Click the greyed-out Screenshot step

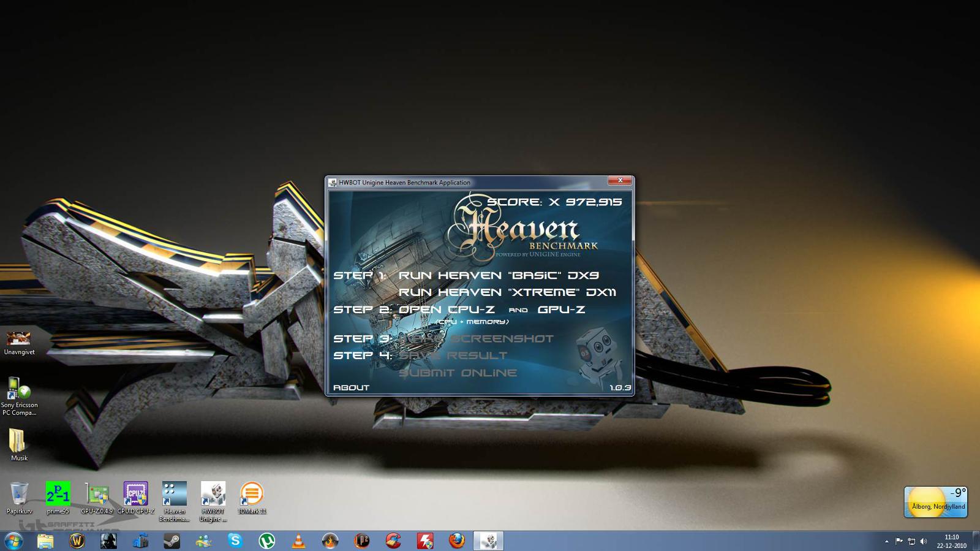pos(476,338)
